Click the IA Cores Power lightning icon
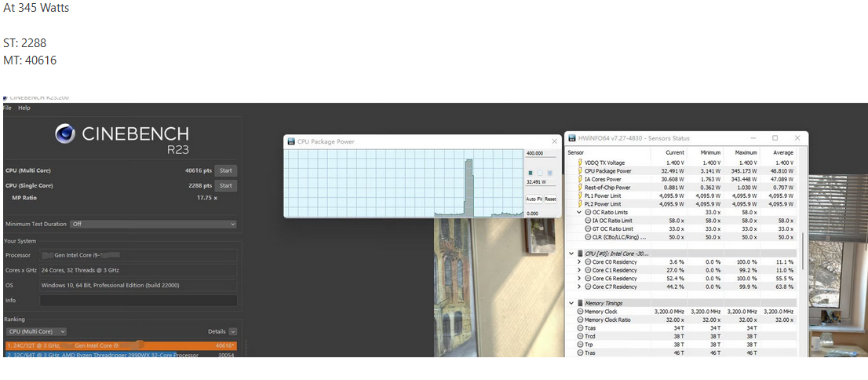 coord(580,180)
